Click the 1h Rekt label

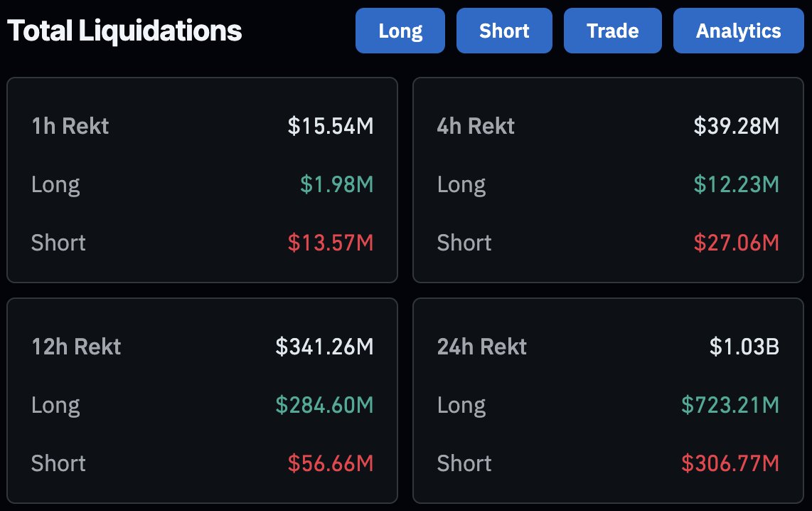coord(70,126)
